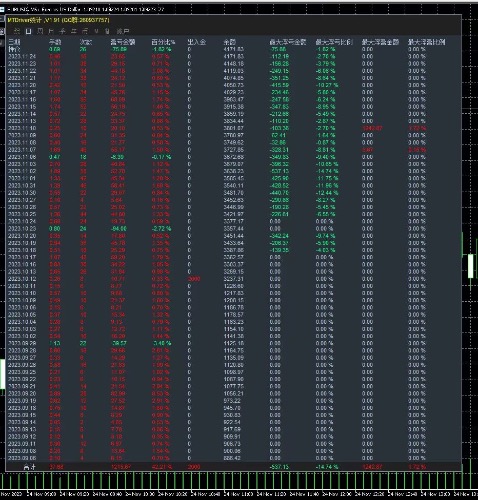Select the 2023.10.23 date cell
Image resolution: width=478 pixels, height=500 pixels.
[x=22, y=228]
